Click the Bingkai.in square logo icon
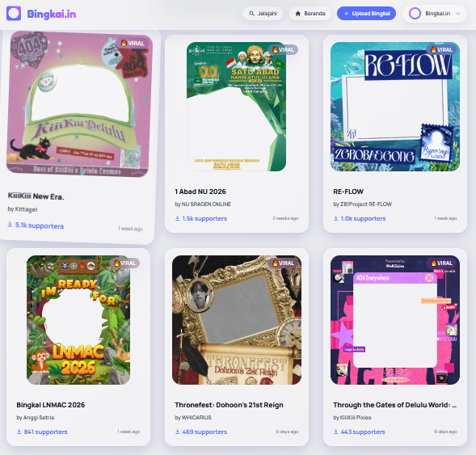The width and height of the screenshot is (476, 455). click(14, 14)
